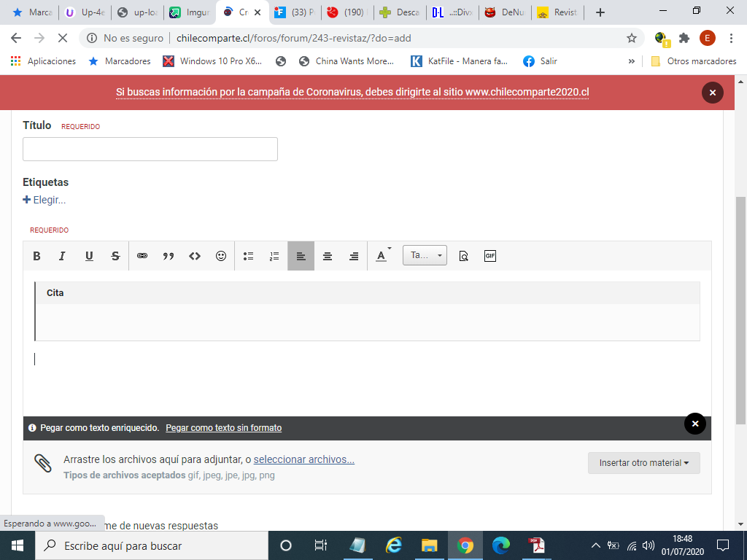Switch to the Imgur browser tab
This screenshot has height=560, width=747.
click(x=190, y=12)
